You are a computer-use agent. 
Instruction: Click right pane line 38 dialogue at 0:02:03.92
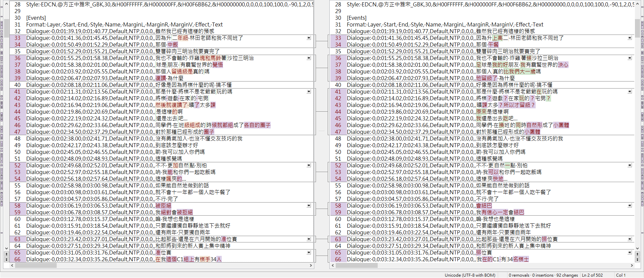point(444,71)
